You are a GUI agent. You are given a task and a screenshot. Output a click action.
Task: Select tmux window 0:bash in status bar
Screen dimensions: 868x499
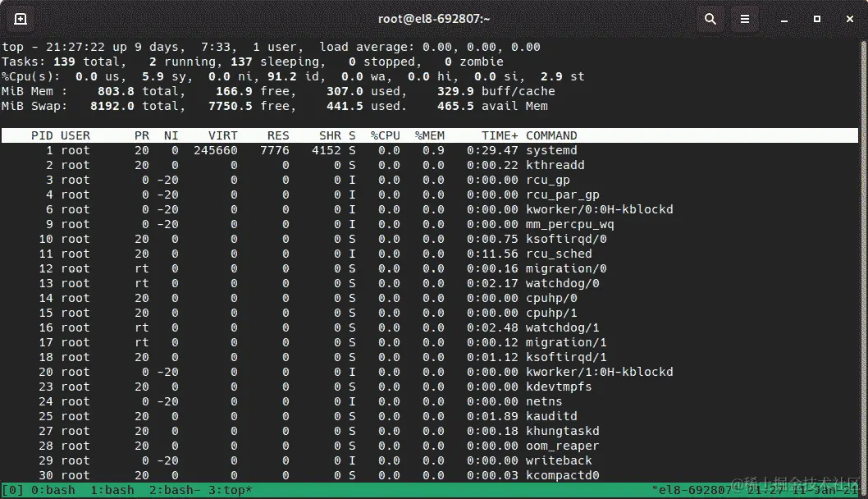click(53, 490)
